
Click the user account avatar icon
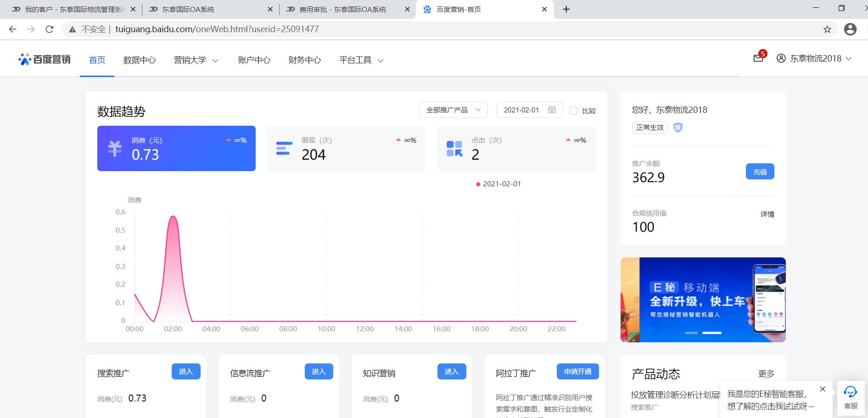tap(781, 58)
